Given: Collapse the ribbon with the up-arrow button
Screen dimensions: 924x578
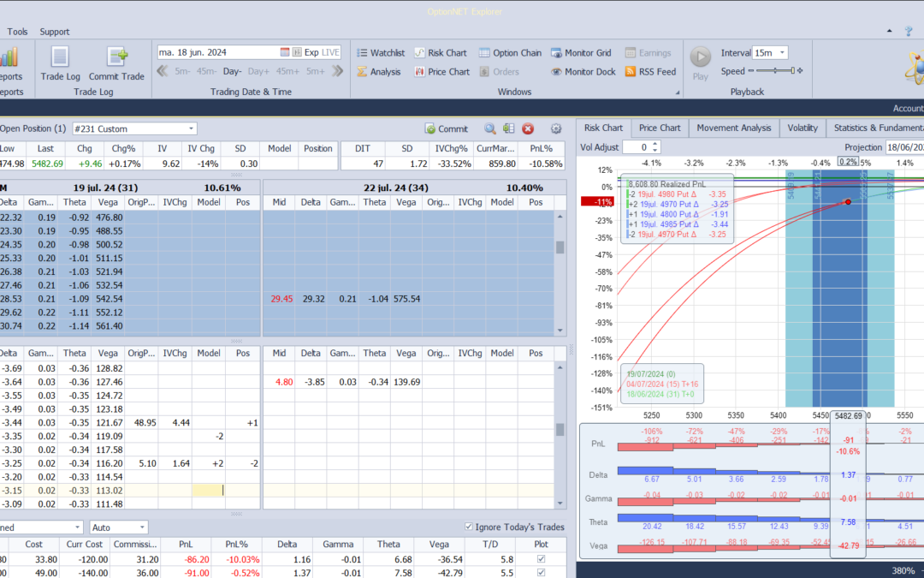Looking at the screenshot, I should pos(889,32).
